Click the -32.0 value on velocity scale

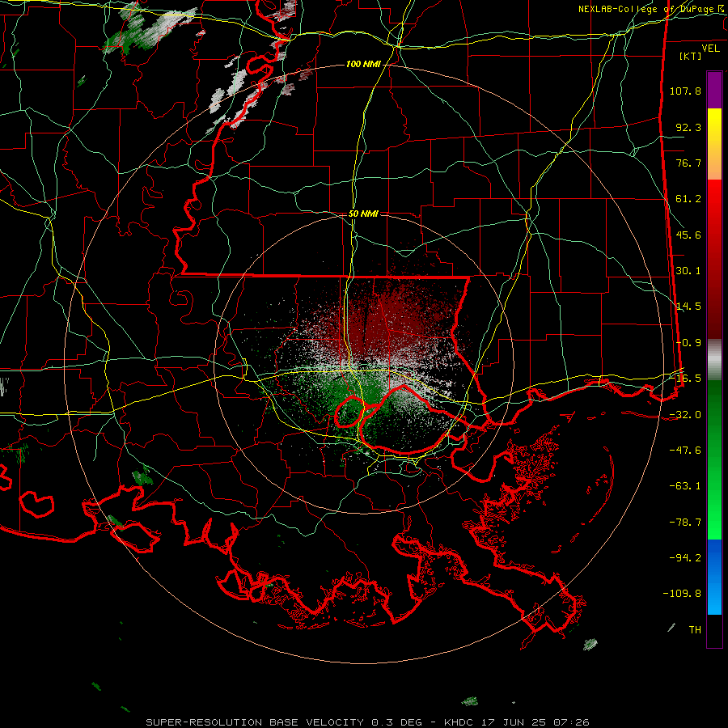pos(685,415)
